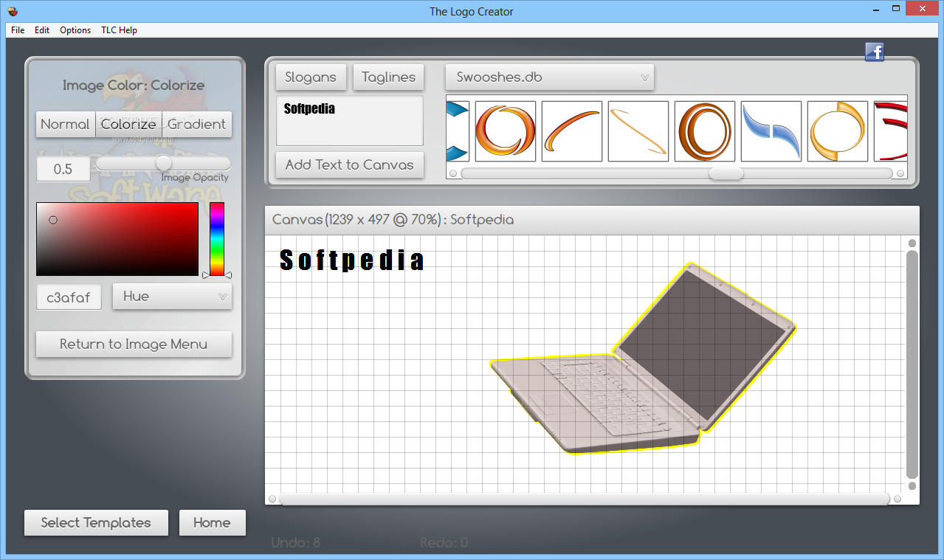Switch image color mode to Normal

coord(66,124)
